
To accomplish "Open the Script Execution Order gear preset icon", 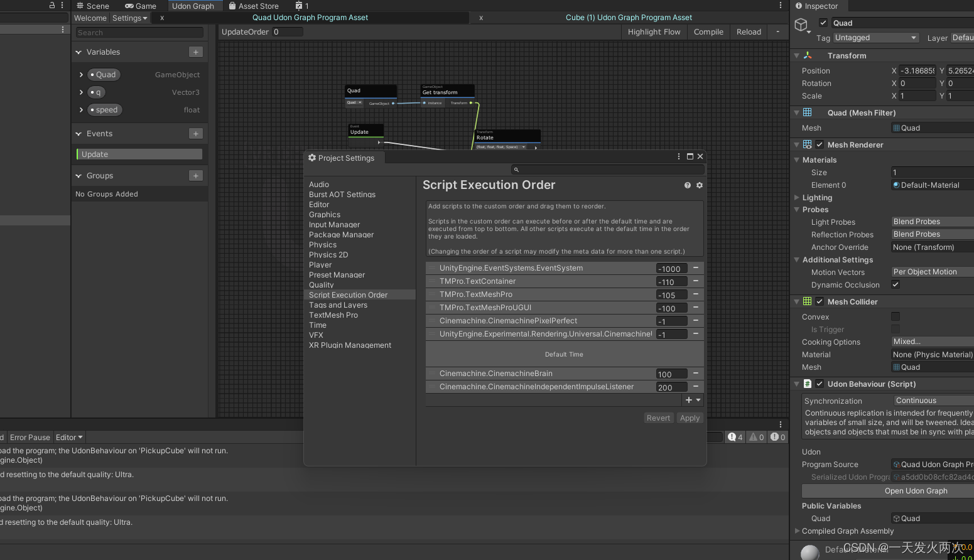I will [x=700, y=185].
